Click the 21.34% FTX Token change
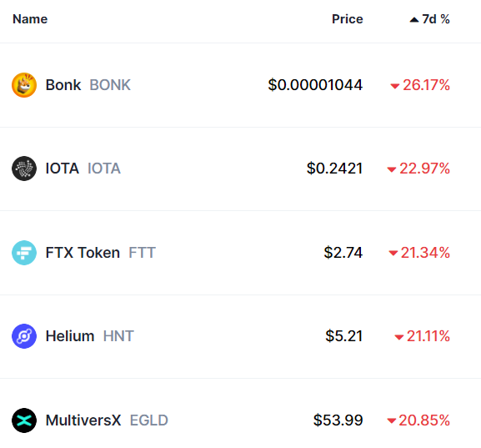This screenshot has height=448, width=481. pyautogui.click(x=425, y=253)
